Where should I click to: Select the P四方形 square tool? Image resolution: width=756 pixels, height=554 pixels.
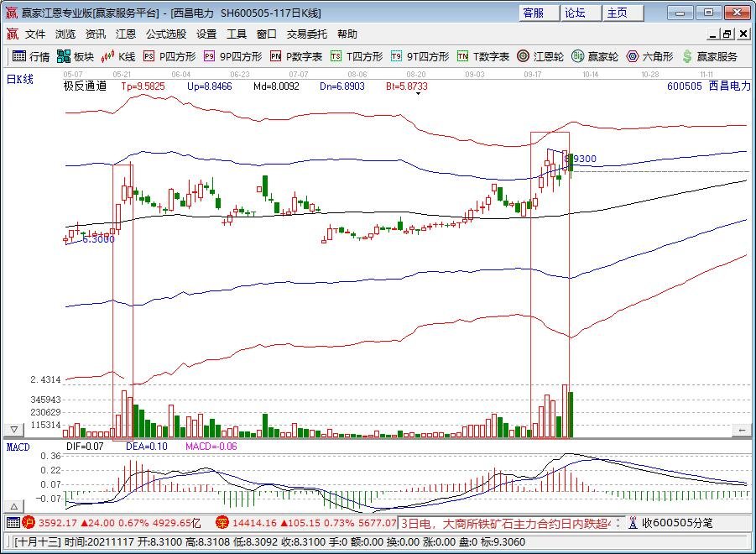coord(169,56)
